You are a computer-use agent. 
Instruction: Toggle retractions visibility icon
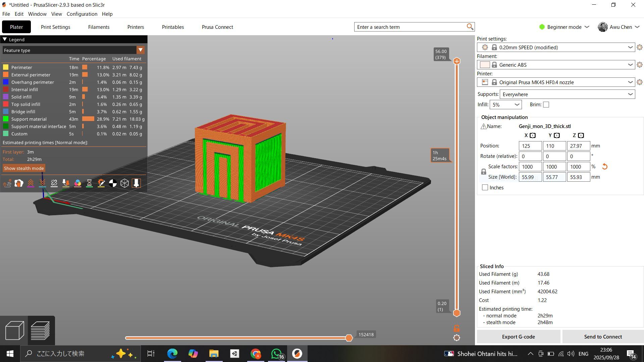[31, 183]
